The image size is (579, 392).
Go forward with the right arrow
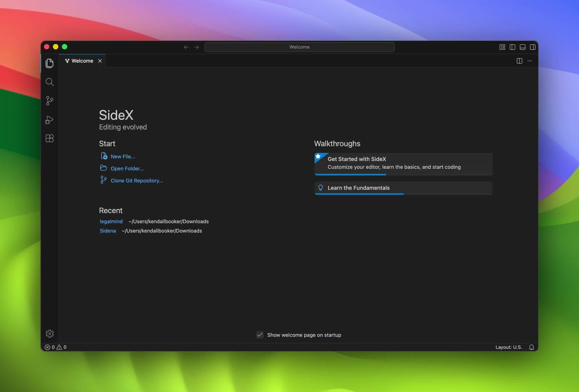pyautogui.click(x=197, y=47)
